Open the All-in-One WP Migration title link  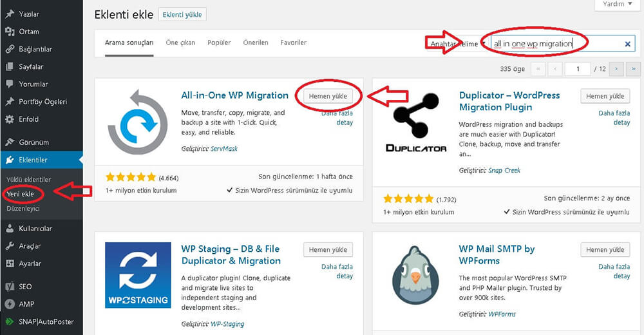pos(234,95)
